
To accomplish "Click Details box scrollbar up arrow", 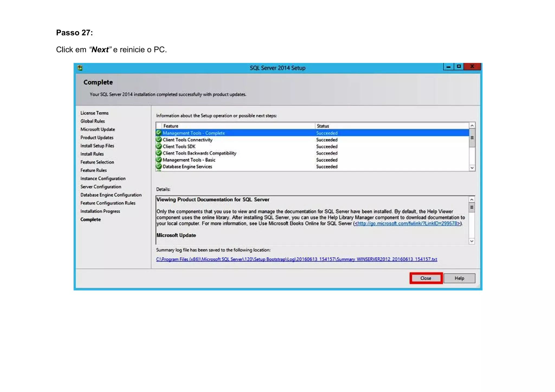I will coord(472,200).
